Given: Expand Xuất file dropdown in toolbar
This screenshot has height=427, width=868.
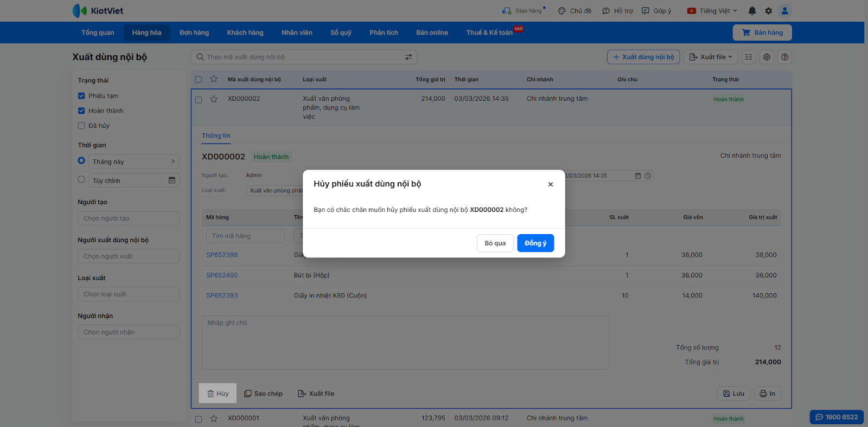Looking at the screenshot, I should tap(711, 57).
